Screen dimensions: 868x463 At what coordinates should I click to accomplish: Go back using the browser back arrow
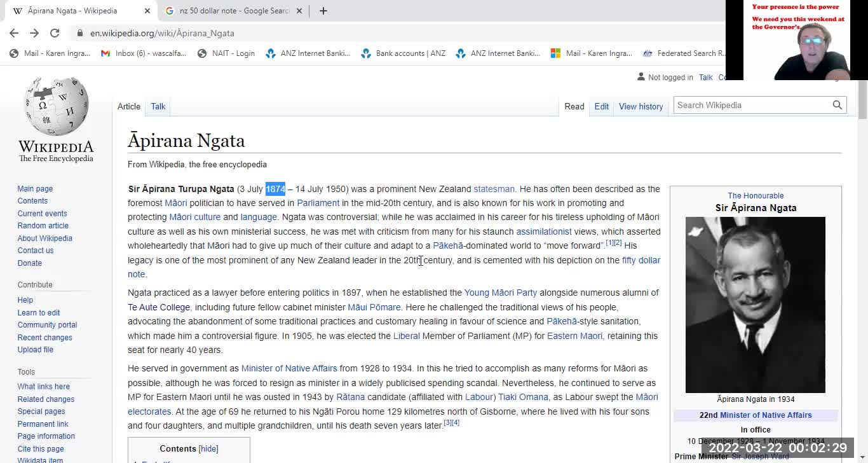tap(14, 33)
